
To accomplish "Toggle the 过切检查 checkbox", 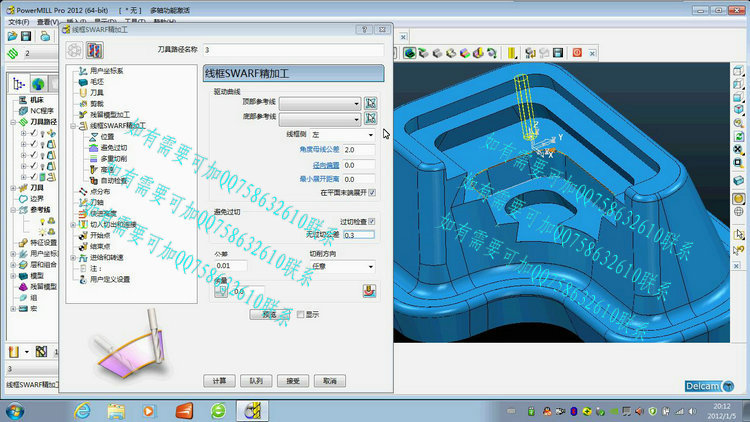I will tap(372, 222).
